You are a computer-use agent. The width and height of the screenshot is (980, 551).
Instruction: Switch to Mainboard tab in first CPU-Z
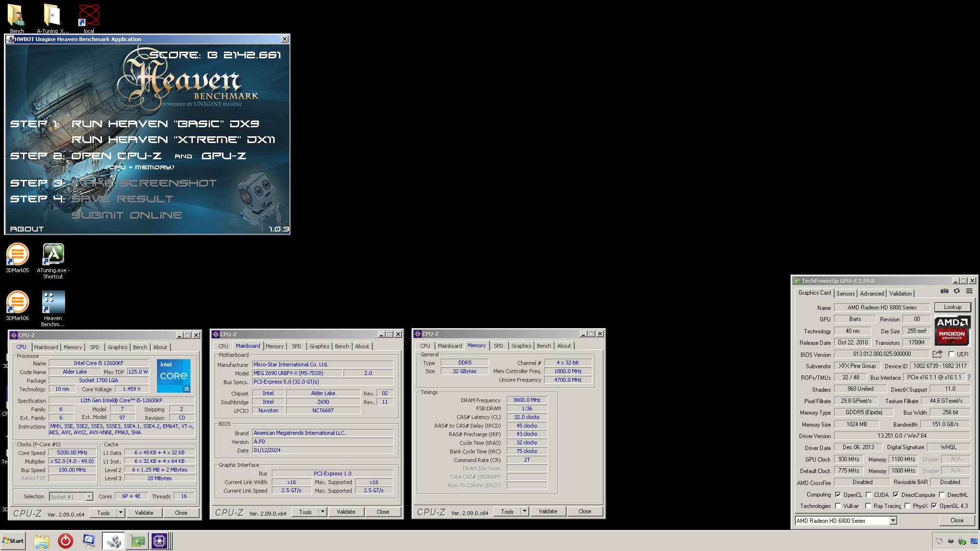click(46, 347)
